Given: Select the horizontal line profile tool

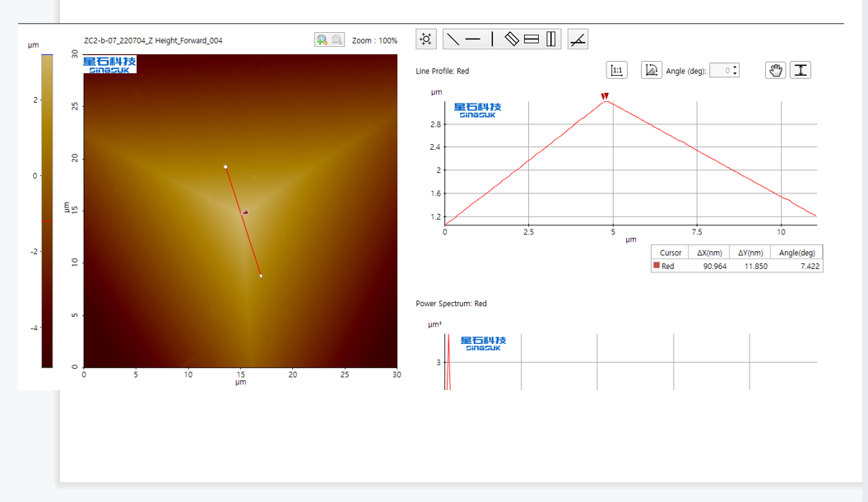Looking at the screenshot, I should (472, 39).
